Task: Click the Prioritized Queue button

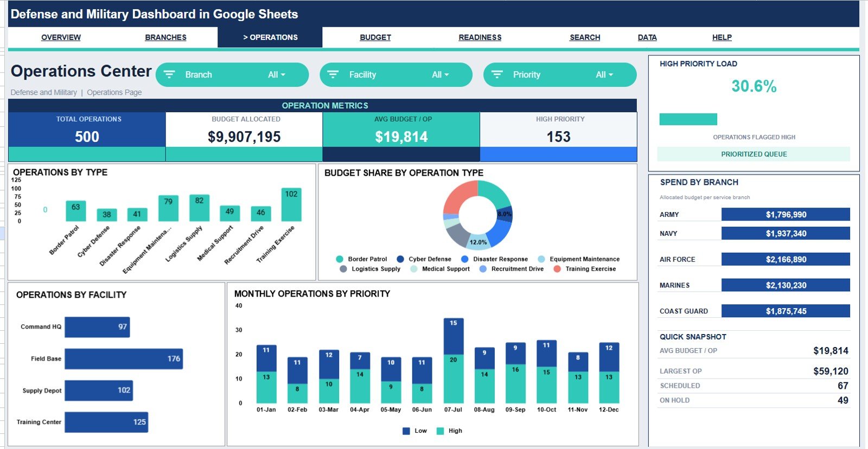Action: click(754, 154)
